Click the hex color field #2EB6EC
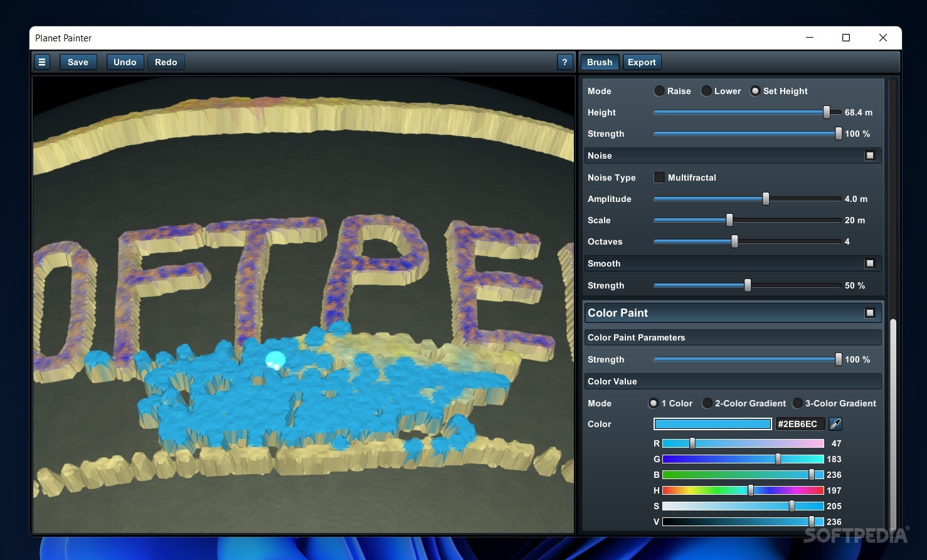927x560 pixels. click(x=800, y=424)
